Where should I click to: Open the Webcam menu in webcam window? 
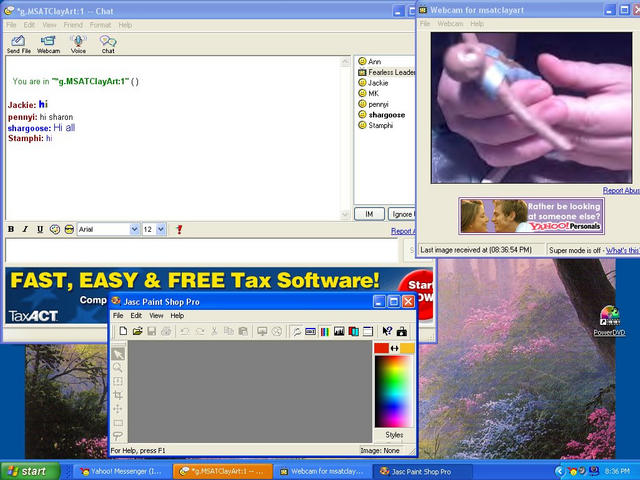[450, 24]
